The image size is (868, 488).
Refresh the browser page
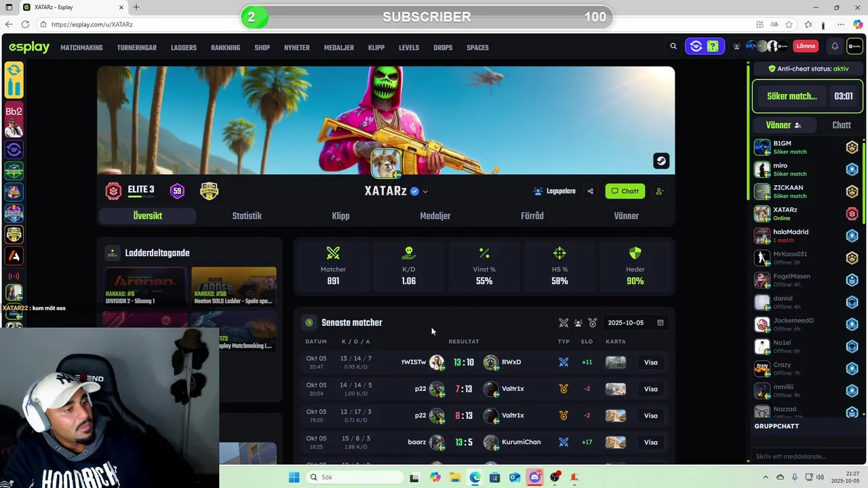(25, 24)
